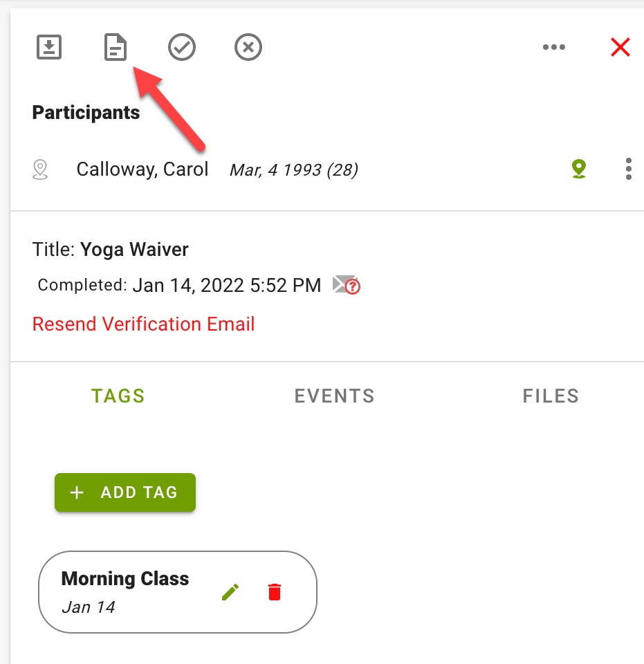Switch to the EVENTS tab
This screenshot has height=664, width=644.
click(x=335, y=396)
